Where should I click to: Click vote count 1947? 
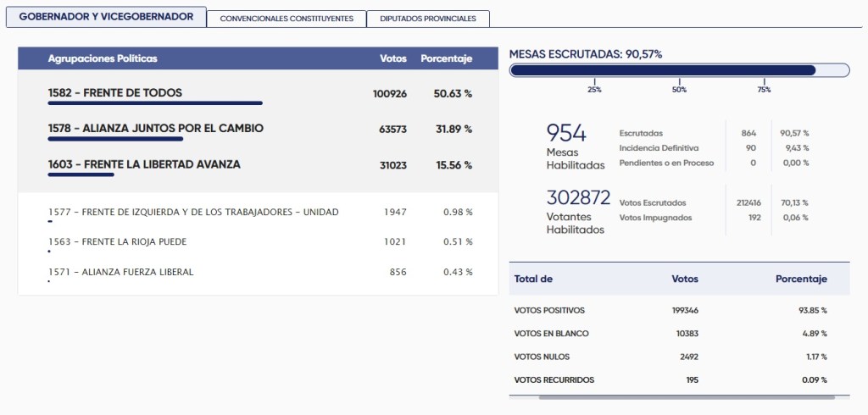tap(395, 212)
